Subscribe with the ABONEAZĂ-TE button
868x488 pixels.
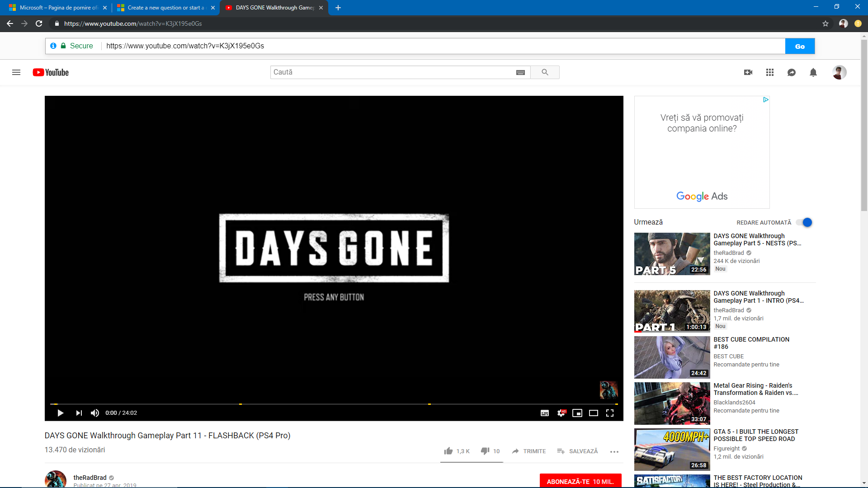[x=580, y=482]
